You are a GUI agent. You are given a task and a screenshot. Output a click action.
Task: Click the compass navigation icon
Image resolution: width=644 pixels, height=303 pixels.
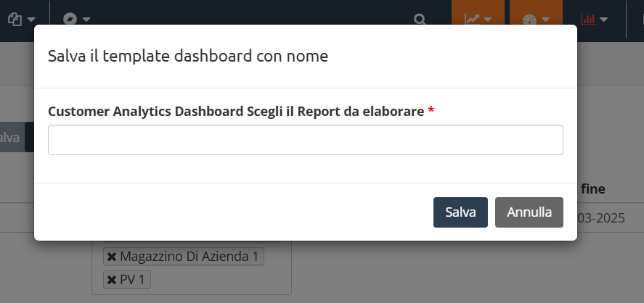point(70,19)
